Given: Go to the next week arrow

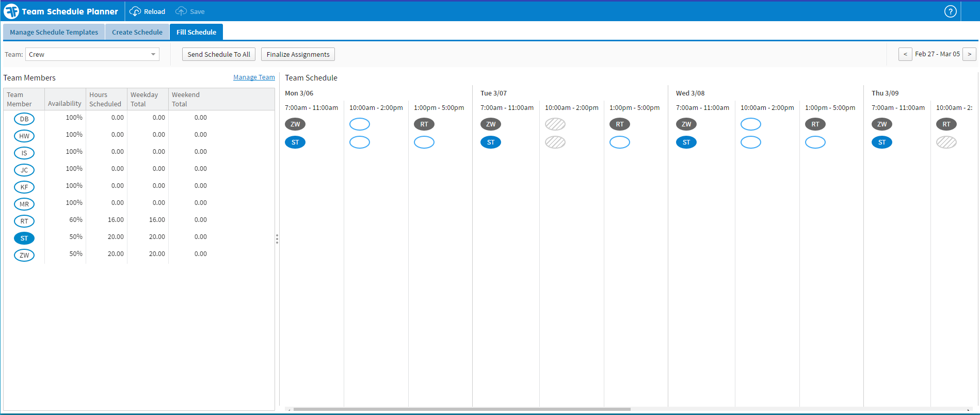Looking at the screenshot, I should coord(969,54).
